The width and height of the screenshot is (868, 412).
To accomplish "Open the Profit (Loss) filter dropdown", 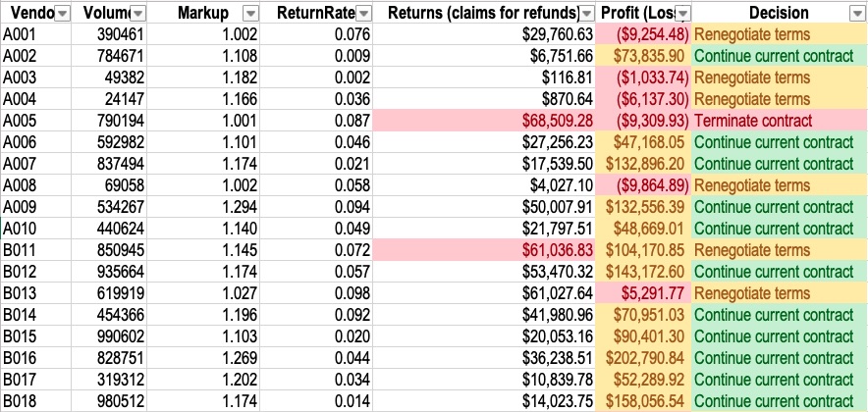I will point(683,14).
